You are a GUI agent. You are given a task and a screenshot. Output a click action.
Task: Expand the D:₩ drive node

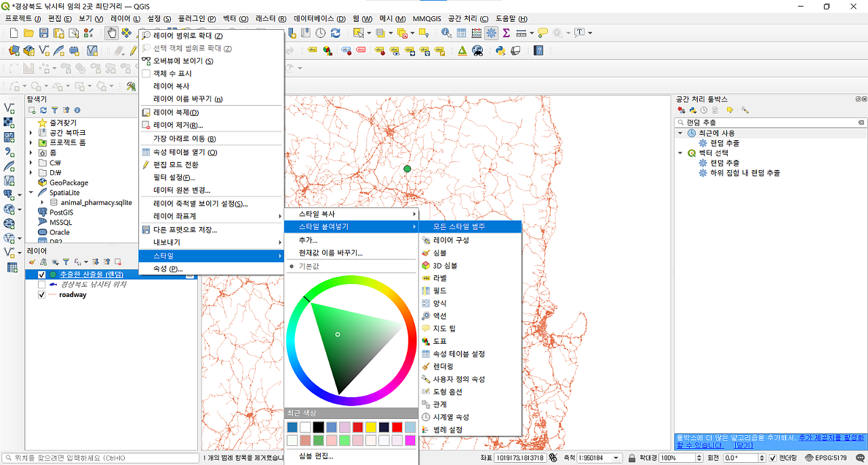pyautogui.click(x=31, y=173)
